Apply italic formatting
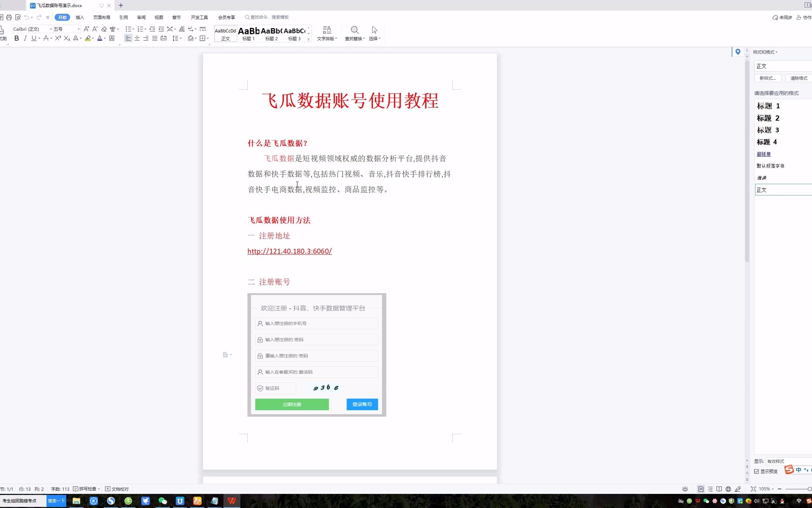The width and height of the screenshot is (812, 508). pos(25,38)
